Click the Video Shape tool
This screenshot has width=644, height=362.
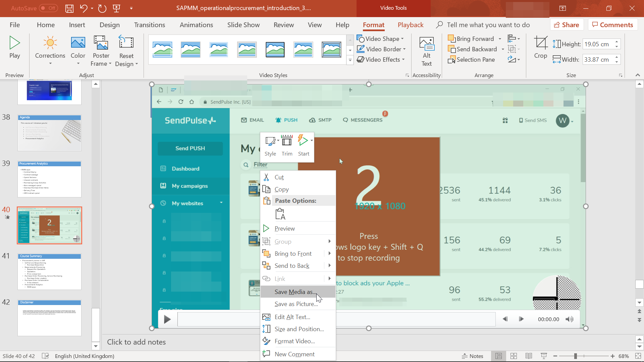coord(381,39)
